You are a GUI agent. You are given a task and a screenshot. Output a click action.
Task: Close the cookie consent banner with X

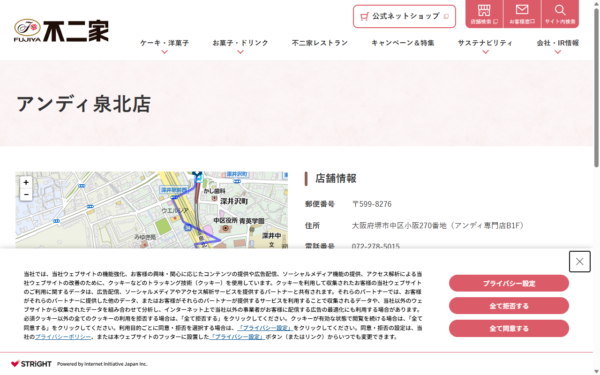(x=579, y=262)
